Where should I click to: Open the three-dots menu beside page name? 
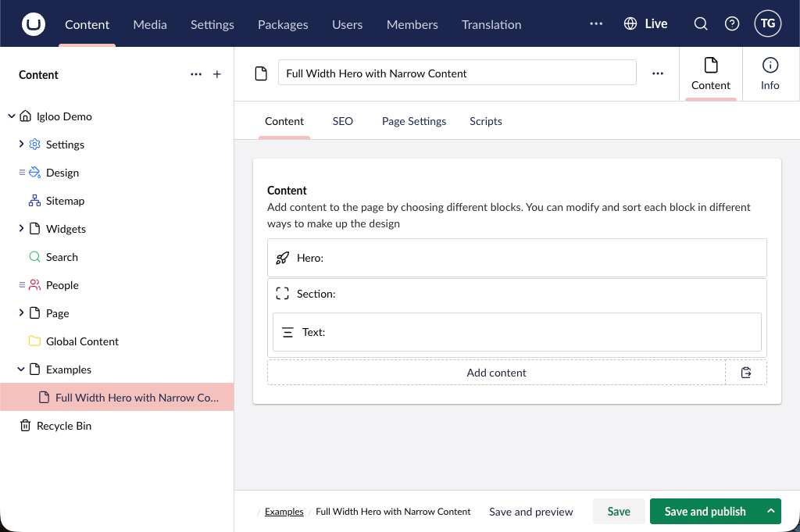coord(658,73)
